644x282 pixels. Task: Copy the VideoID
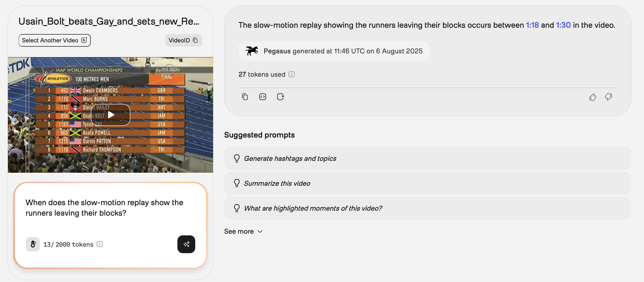coord(184,40)
